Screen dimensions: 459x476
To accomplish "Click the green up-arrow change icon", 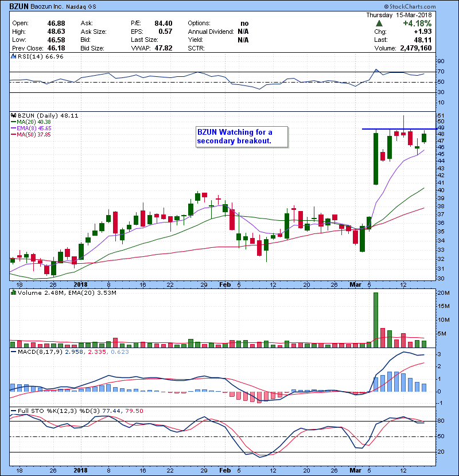I will point(379,24).
